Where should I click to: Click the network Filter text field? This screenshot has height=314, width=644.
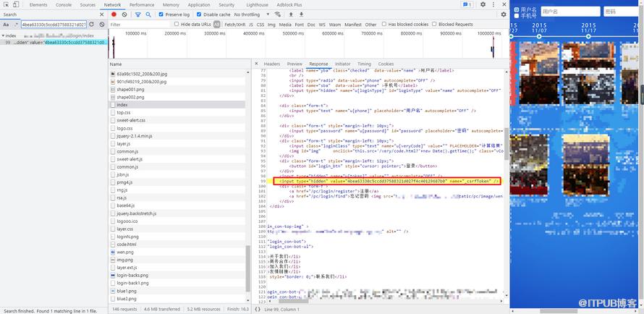pyautogui.click(x=140, y=25)
